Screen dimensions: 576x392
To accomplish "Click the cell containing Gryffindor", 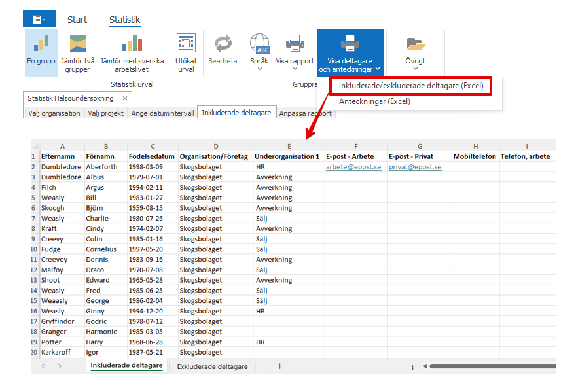I will [62, 321].
